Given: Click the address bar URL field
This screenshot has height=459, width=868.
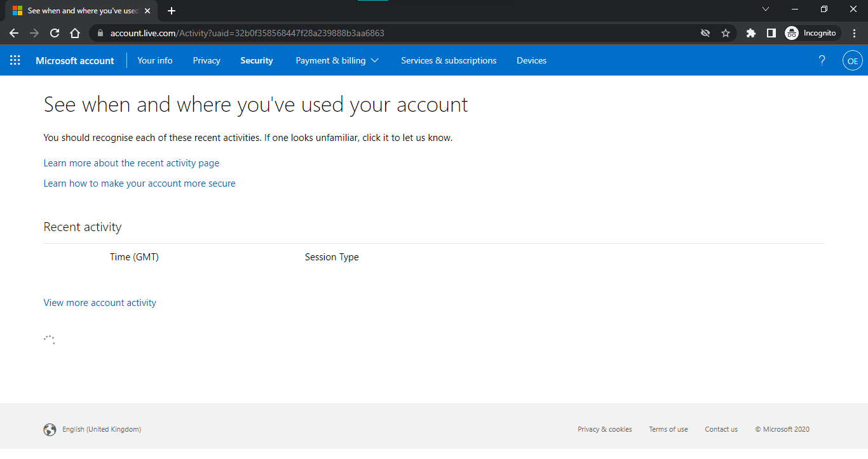Looking at the screenshot, I should (x=400, y=33).
